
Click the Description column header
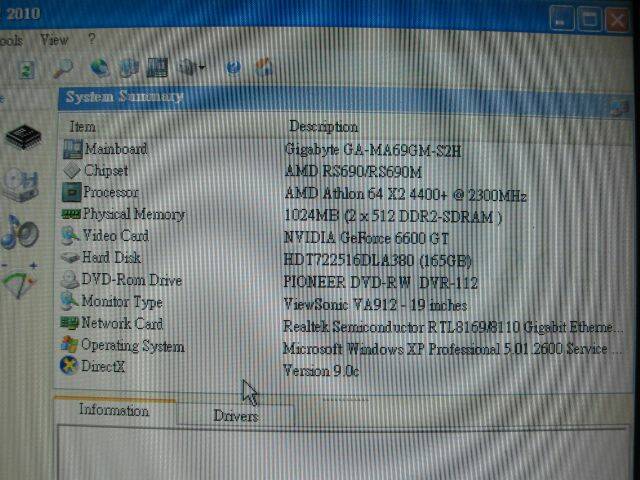point(324,127)
